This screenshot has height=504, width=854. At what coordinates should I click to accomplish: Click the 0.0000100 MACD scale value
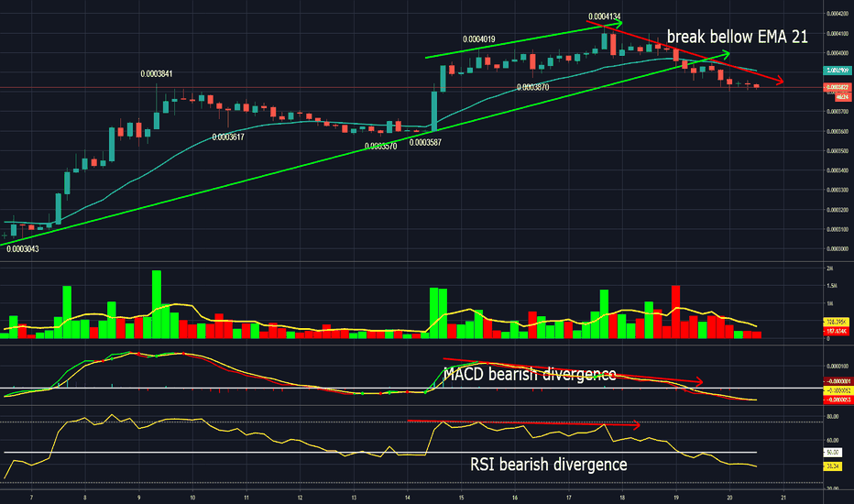point(838,367)
